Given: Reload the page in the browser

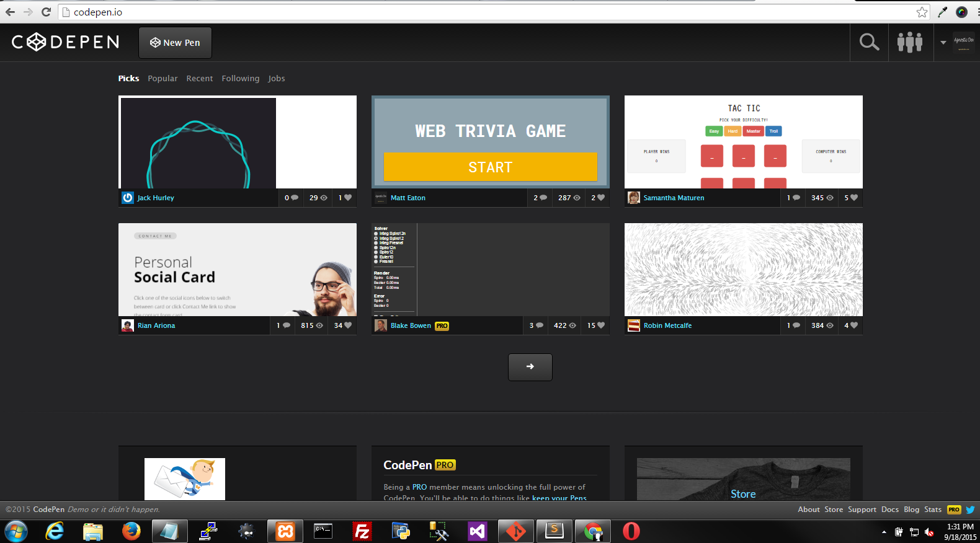Looking at the screenshot, I should click(46, 12).
